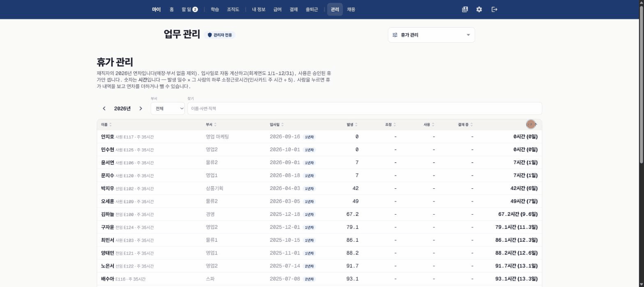Open the document library icon in the header
The height and width of the screenshot is (287, 644).
(465, 9)
